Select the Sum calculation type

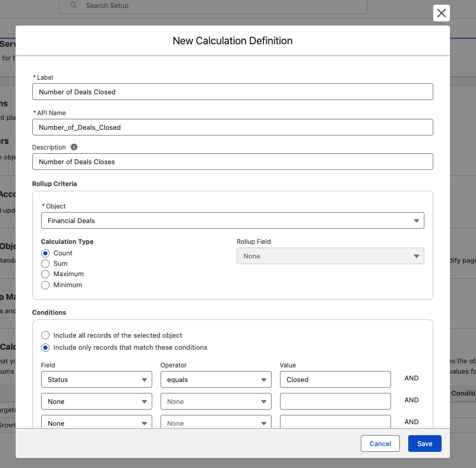(x=45, y=263)
